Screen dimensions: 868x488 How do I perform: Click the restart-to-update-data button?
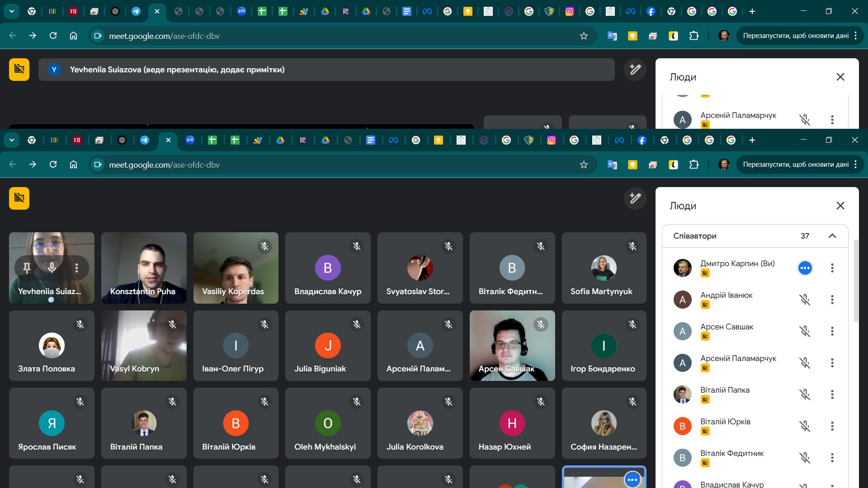(x=796, y=165)
